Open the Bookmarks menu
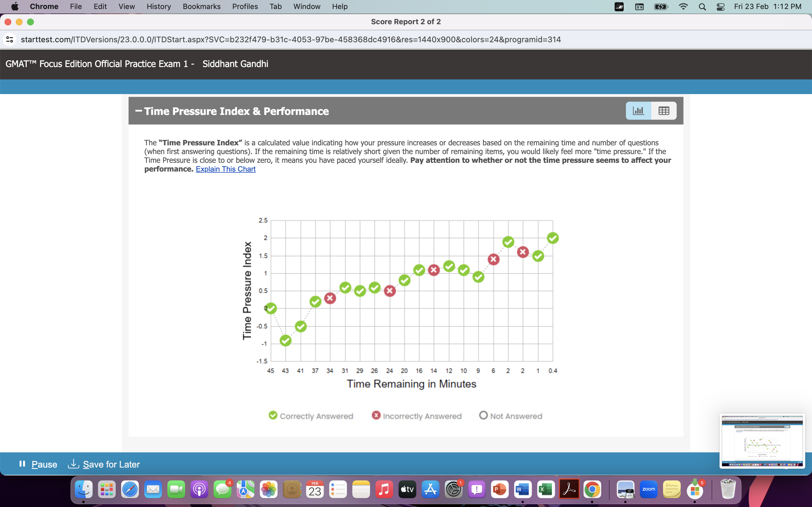The height and width of the screenshot is (507, 812). click(x=201, y=6)
